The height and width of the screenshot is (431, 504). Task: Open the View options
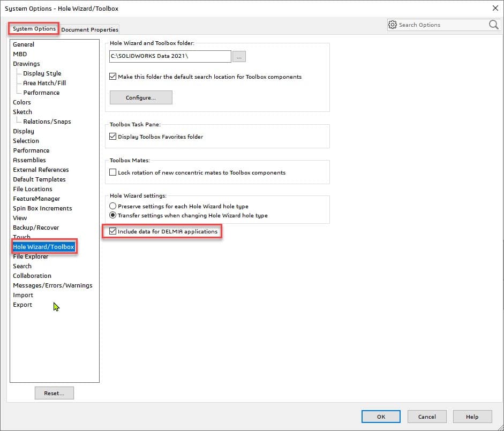[20, 218]
